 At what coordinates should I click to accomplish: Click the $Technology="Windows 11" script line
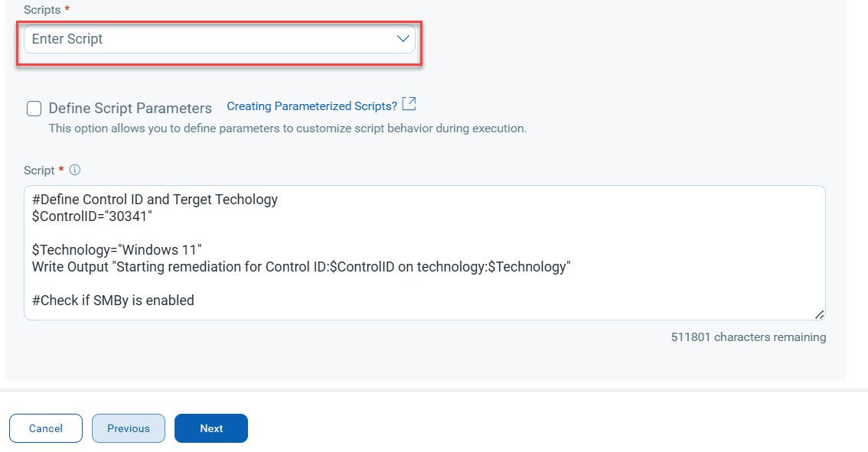click(x=116, y=250)
